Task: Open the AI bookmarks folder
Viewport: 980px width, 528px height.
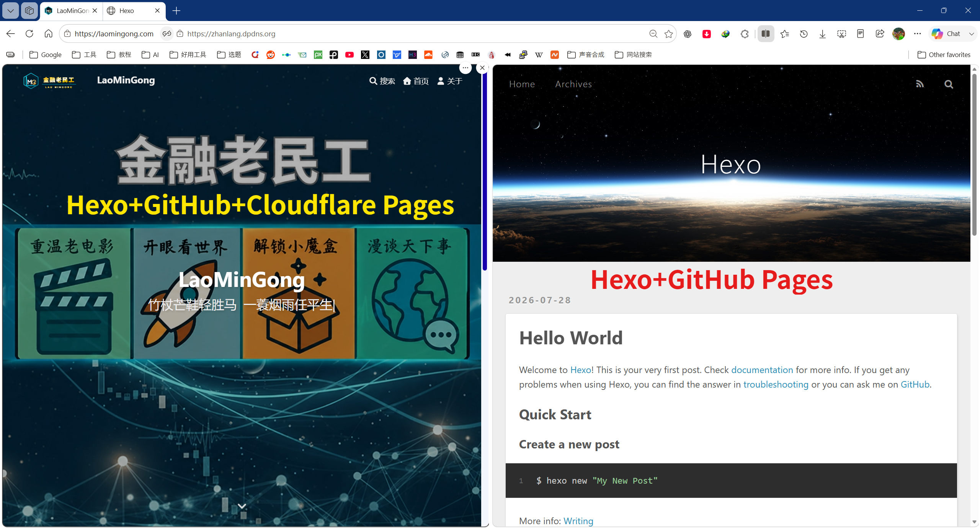Action: tap(150, 55)
